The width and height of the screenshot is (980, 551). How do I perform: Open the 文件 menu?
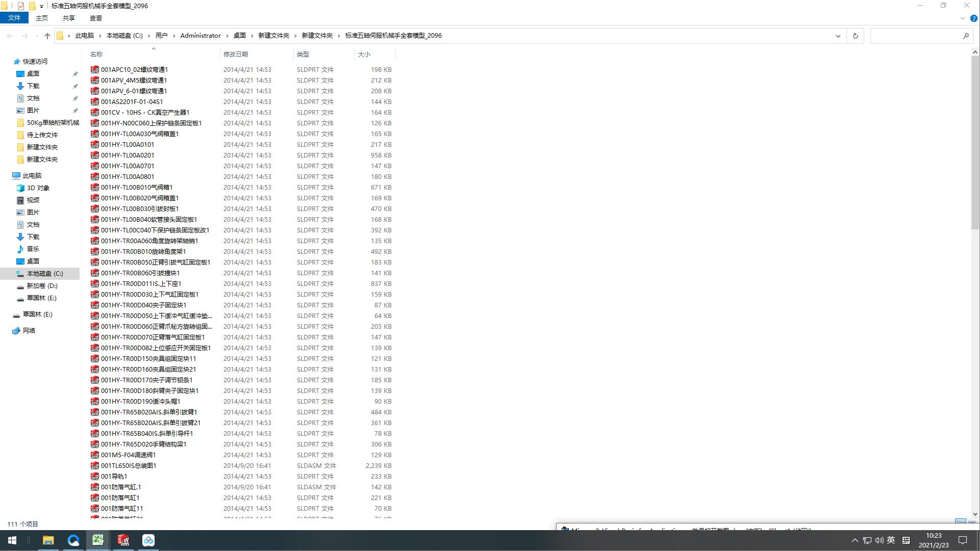click(14, 18)
